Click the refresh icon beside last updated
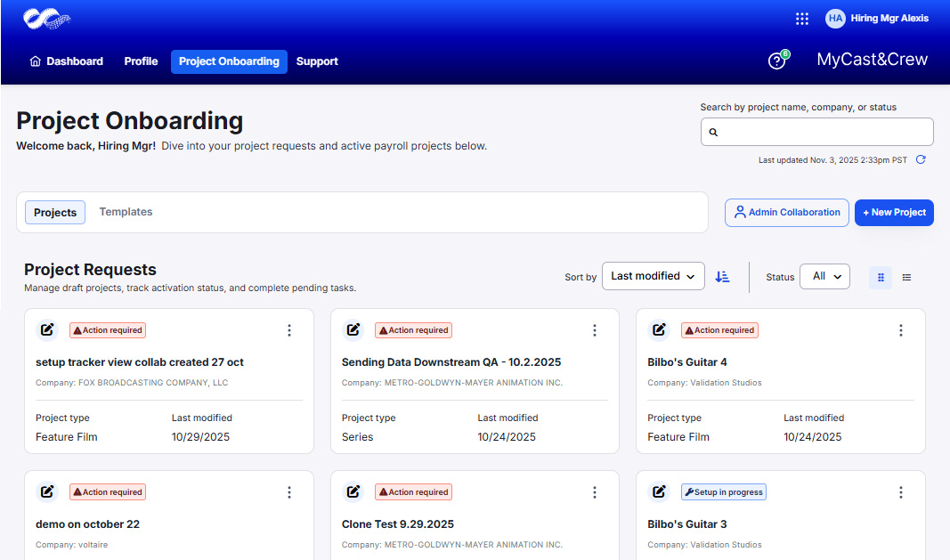Image resolution: width=950 pixels, height=560 pixels. click(x=921, y=160)
